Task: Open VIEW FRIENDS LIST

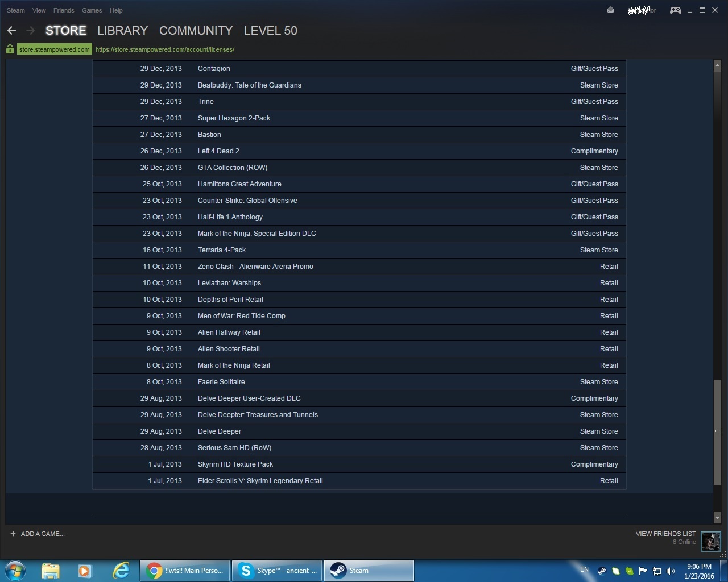Action: click(665, 534)
